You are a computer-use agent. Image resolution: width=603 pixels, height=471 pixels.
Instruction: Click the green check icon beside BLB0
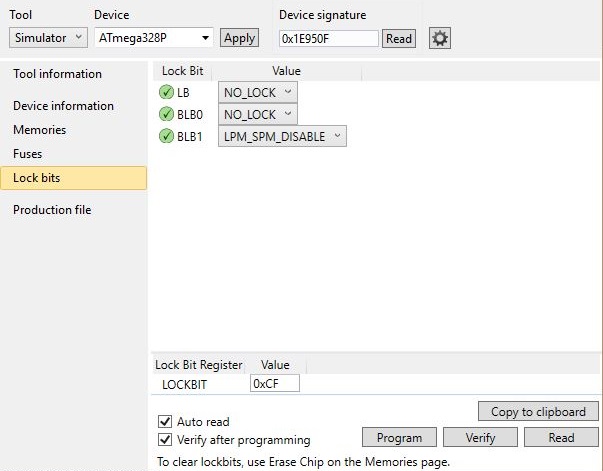pyautogui.click(x=166, y=114)
